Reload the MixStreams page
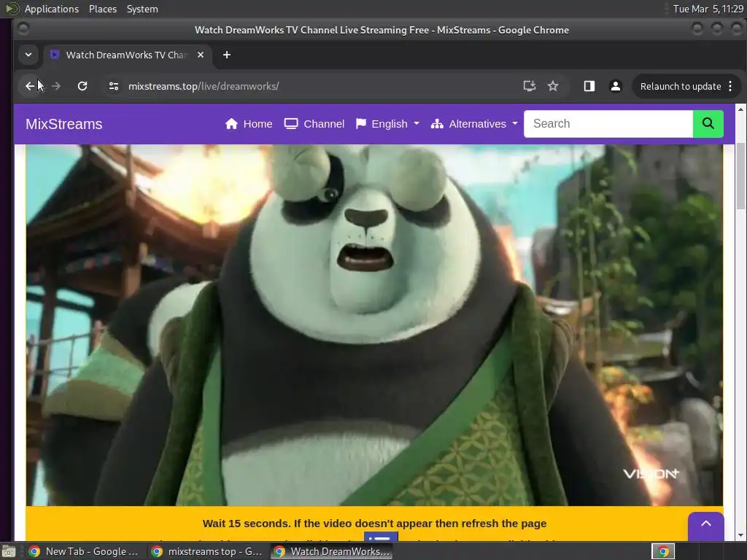747x560 pixels. pyautogui.click(x=82, y=86)
